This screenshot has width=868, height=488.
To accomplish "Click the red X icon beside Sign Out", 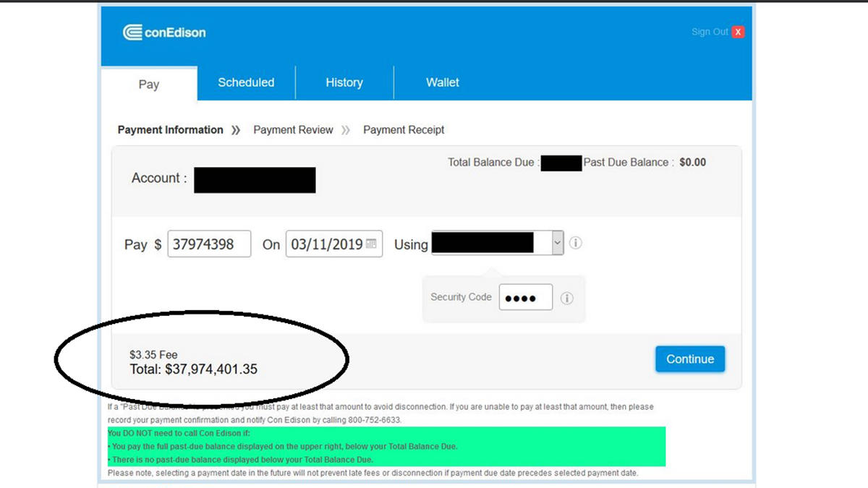I will [738, 32].
